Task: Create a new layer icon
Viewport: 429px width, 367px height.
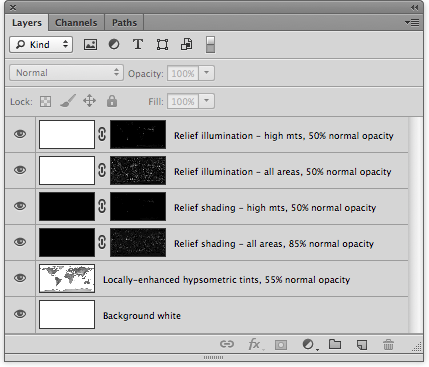Action: tap(362, 344)
